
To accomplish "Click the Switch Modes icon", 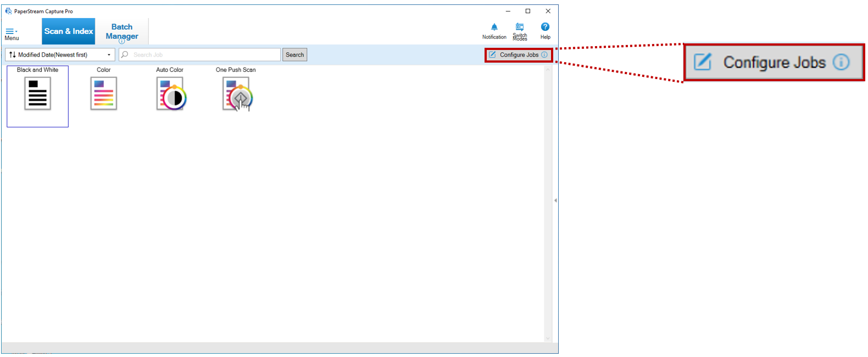I will 520,27.
